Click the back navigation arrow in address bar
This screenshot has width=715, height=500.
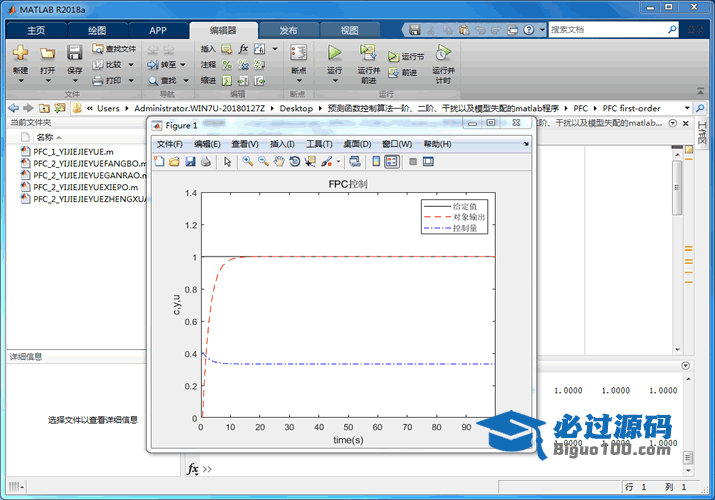[14, 108]
